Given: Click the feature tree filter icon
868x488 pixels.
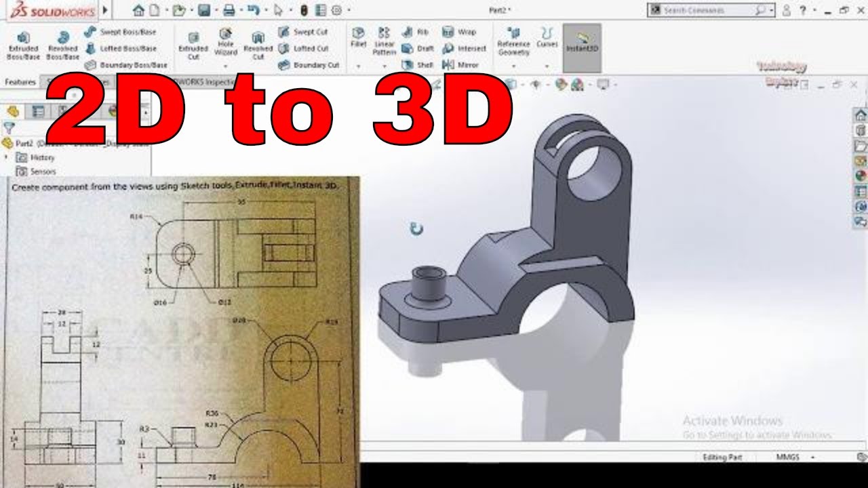Looking at the screenshot, I should (x=9, y=127).
